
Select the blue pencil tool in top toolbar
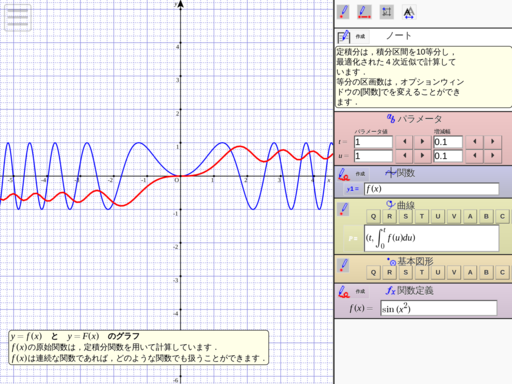(x=343, y=12)
